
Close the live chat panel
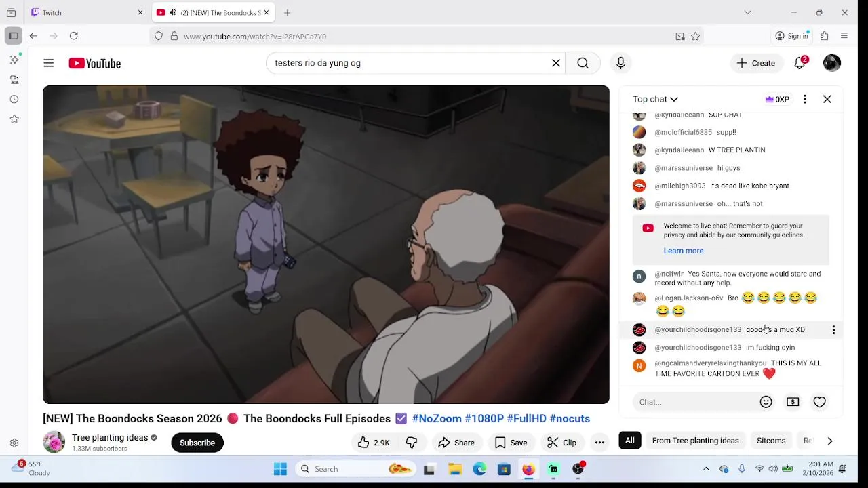(x=827, y=99)
